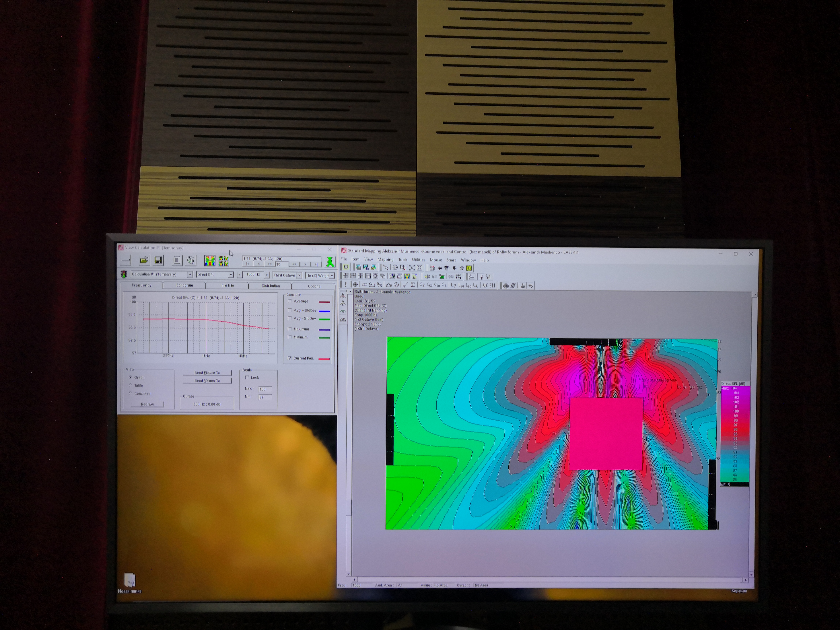Click the traffic light icon
840x630 pixels.
click(x=124, y=274)
